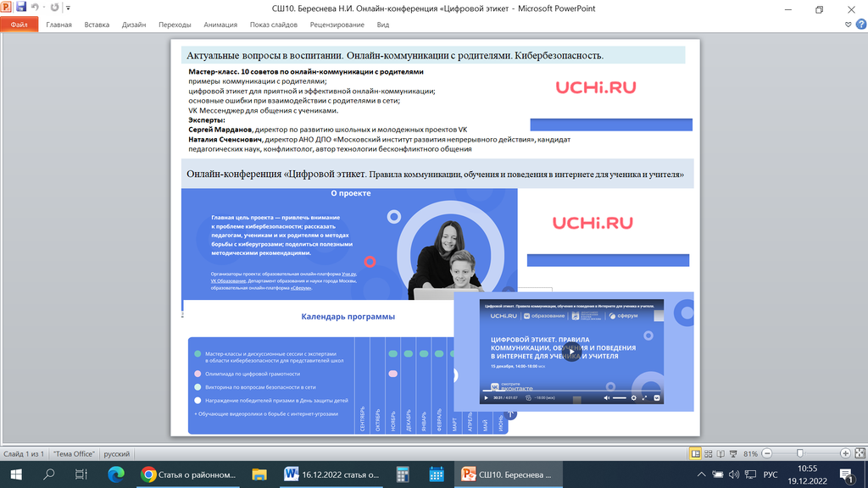Image resolution: width=868 pixels, height=488 pixels.
Task: Click the "Тема Office" status bar entry
Action: [75, 454]
